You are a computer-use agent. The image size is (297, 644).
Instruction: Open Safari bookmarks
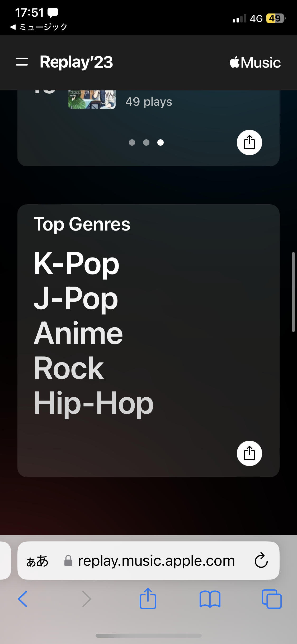point(210,599)
